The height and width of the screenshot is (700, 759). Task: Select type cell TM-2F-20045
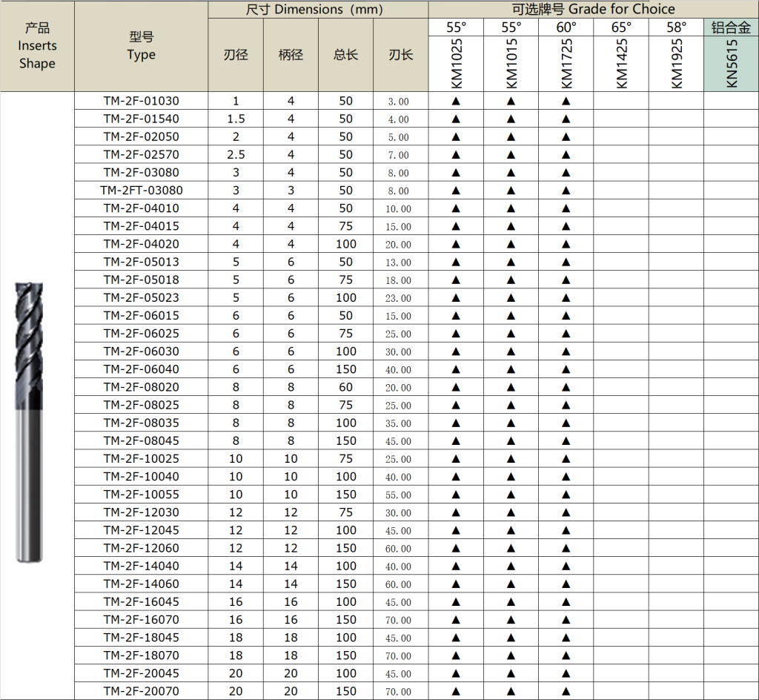tap(142, 674)
